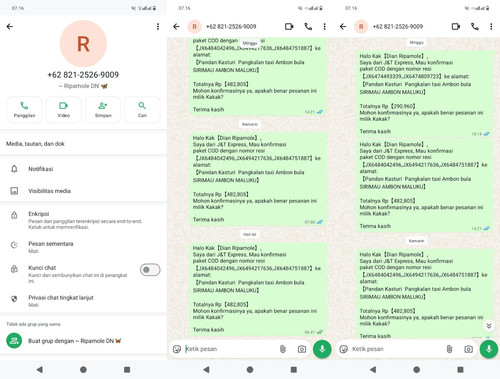Viewport: 500px width, 379px height.
Task: Go back from the middle chat screen
Action: click(176, 27)
